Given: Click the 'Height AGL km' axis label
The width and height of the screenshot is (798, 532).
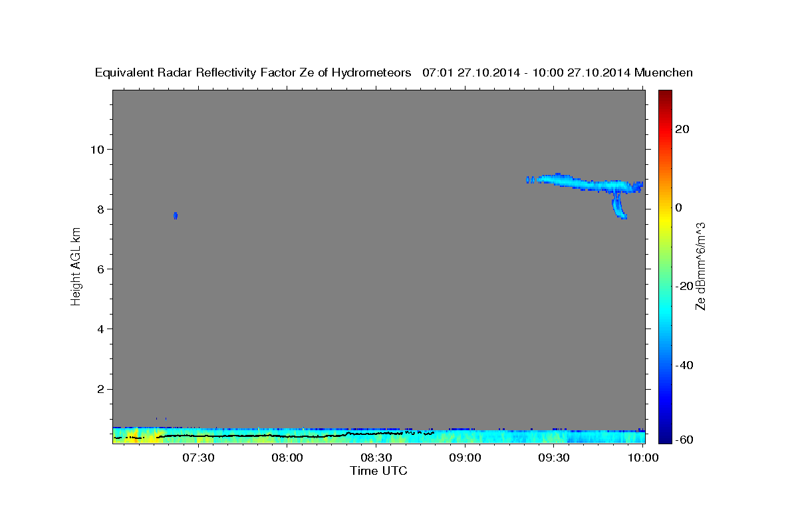Looking at the screenshot, I should click(76, 267).
